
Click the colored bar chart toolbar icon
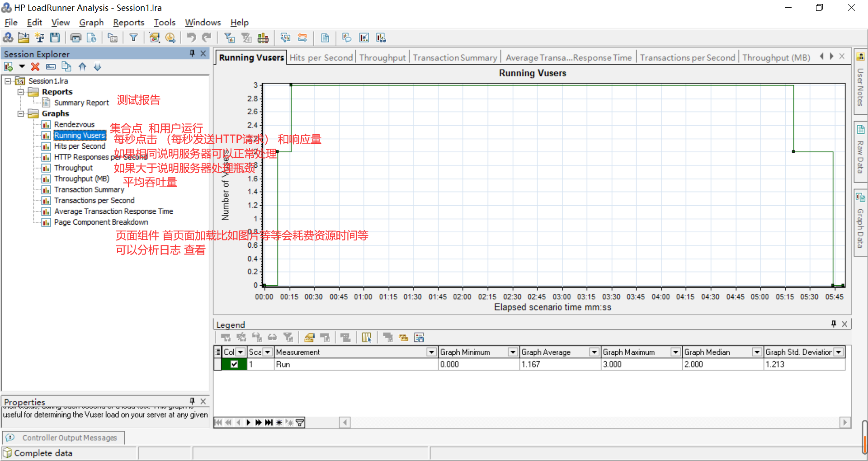(263, 38)
